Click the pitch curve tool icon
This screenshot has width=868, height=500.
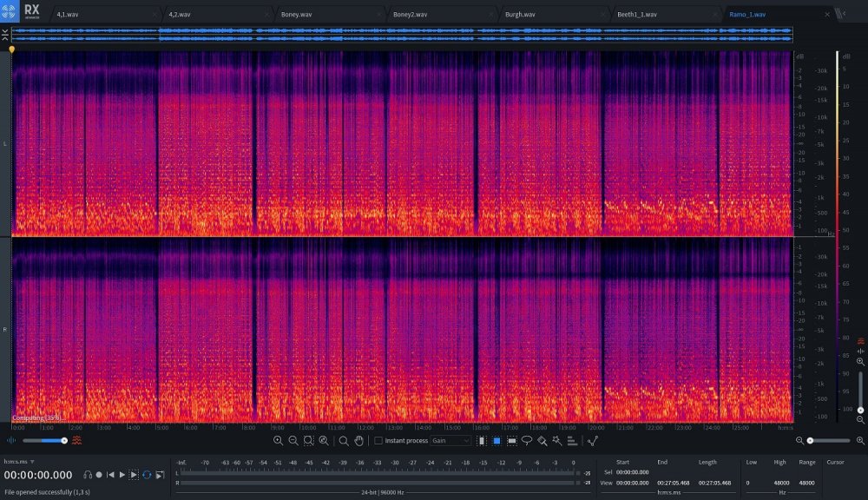[593, 441]
